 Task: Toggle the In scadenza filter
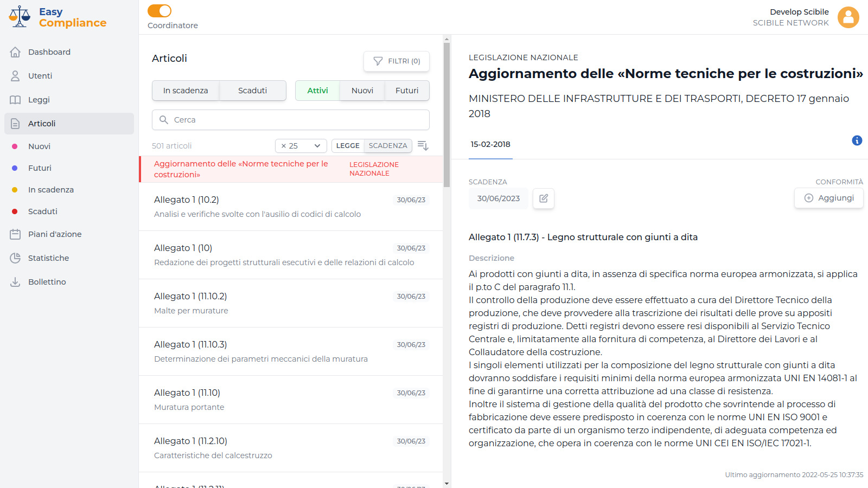click(x=186, y=91)
